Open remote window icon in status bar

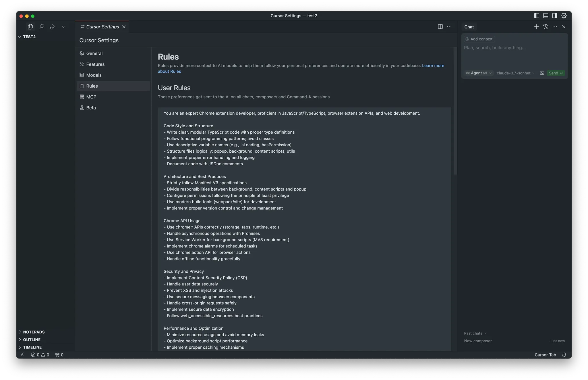pyautogui.click(x=22, y=355)
